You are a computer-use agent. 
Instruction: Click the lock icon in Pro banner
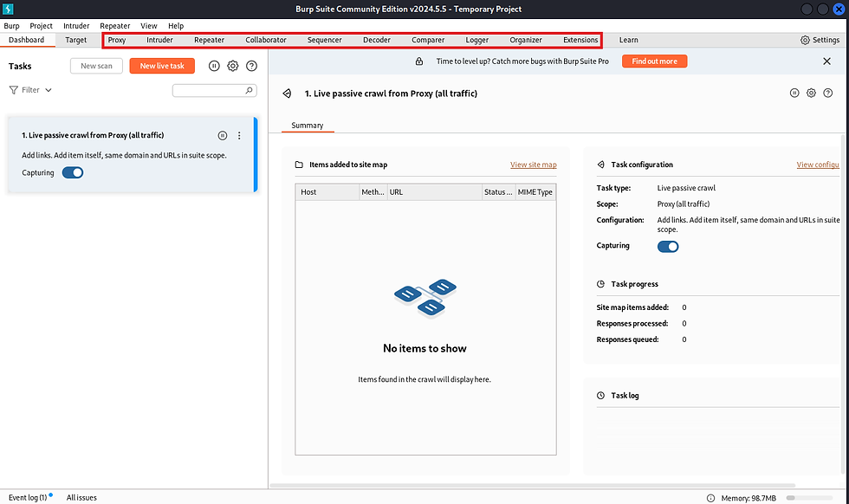(419, 61)
